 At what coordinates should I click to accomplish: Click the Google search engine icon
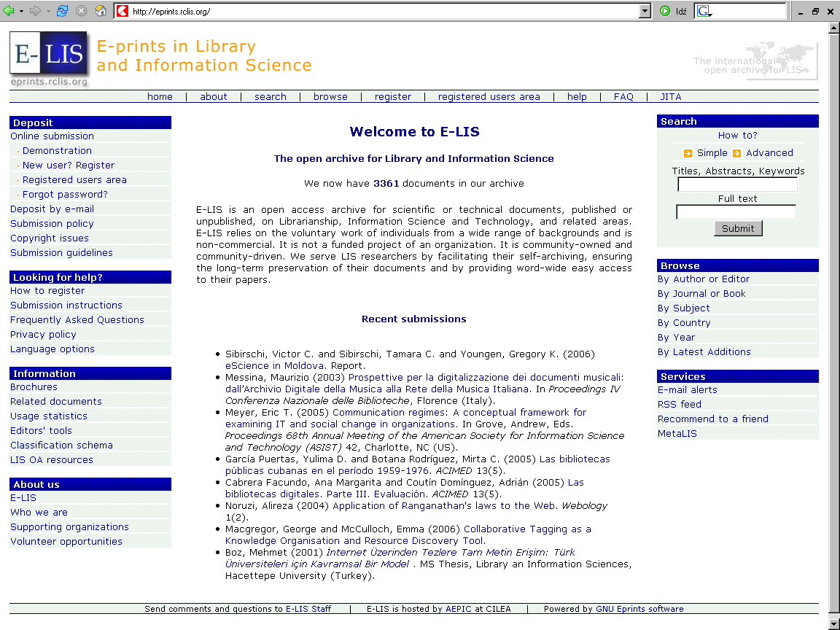point(704,11)
